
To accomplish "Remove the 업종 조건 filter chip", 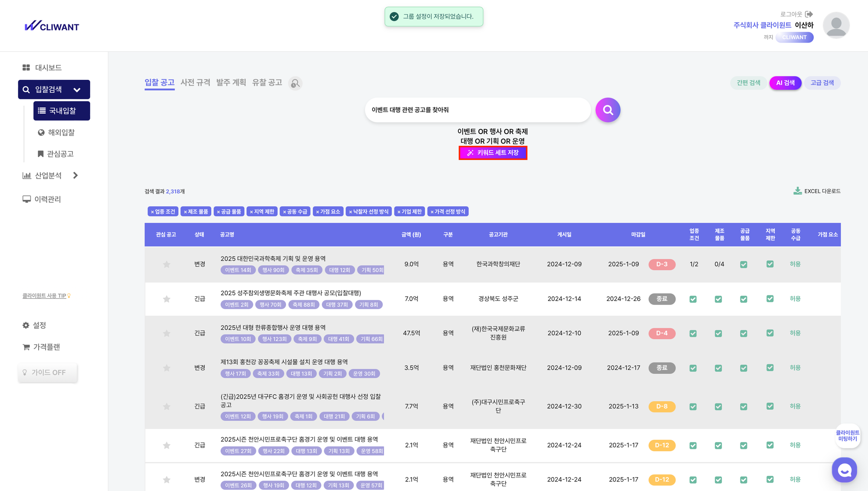I will pyautogui.click(x=152, y=212).
